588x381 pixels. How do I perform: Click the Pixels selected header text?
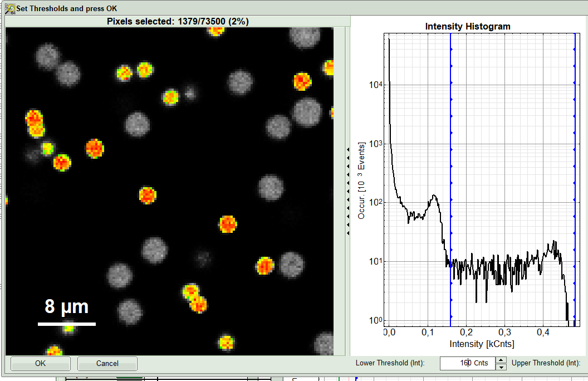178,21
